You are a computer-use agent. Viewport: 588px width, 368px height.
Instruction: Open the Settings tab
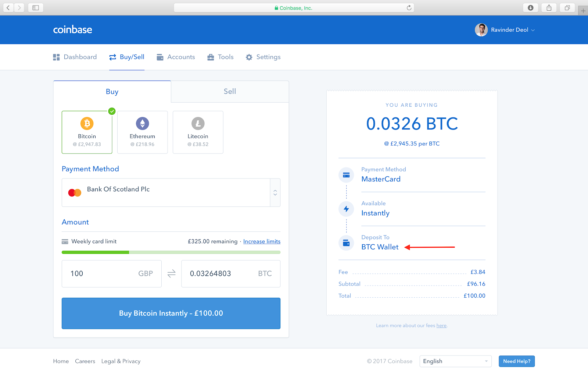(263, 57)
